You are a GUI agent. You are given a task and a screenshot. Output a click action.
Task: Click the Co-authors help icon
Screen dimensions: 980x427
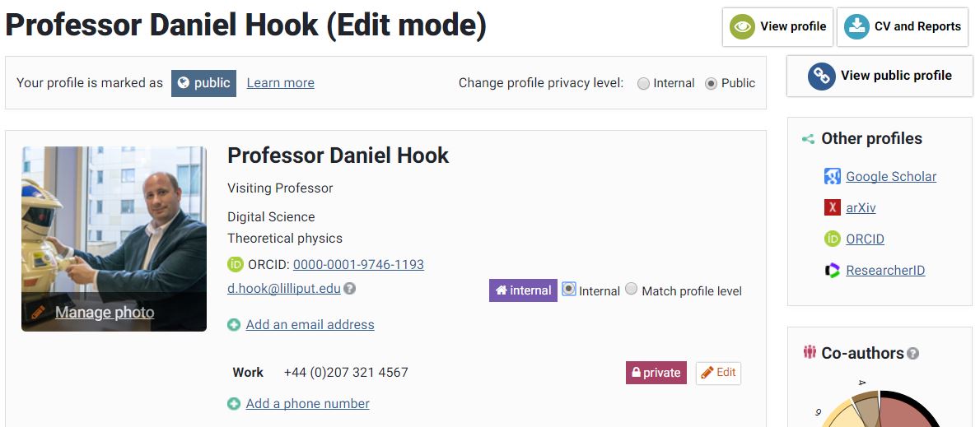pyautogui.click(x=912, y=354)
